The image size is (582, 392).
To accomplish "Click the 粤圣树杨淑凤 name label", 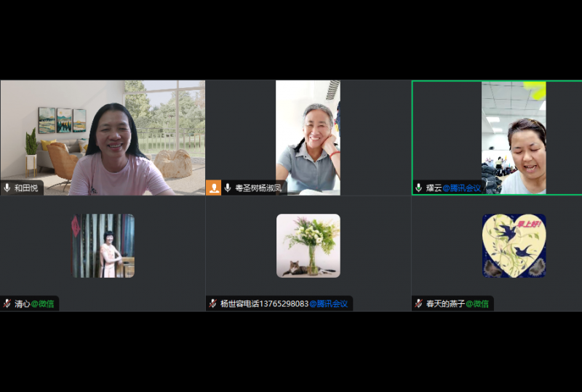I will coord(259,188).
